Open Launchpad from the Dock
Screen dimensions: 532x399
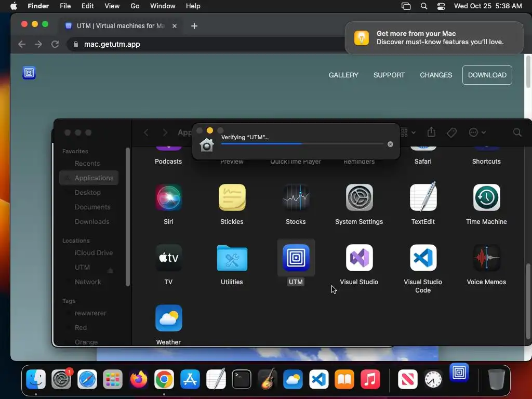113,379
